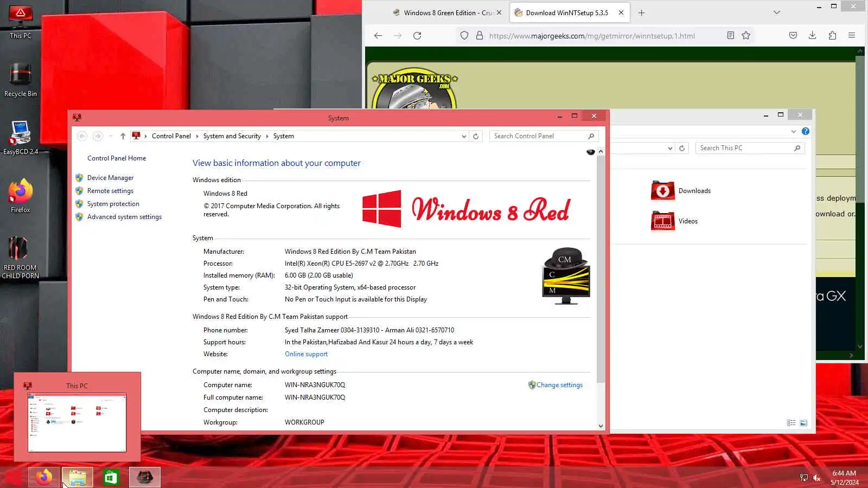
Task: Click the Device Manager shield icon
Action: (79, 178)
